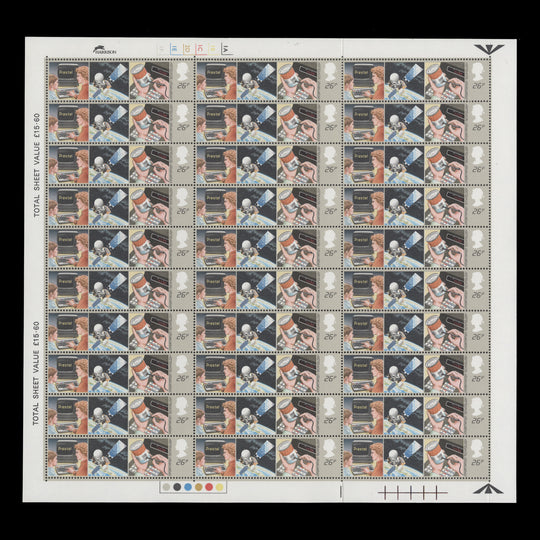Click the gold traffic light dot

198,487
